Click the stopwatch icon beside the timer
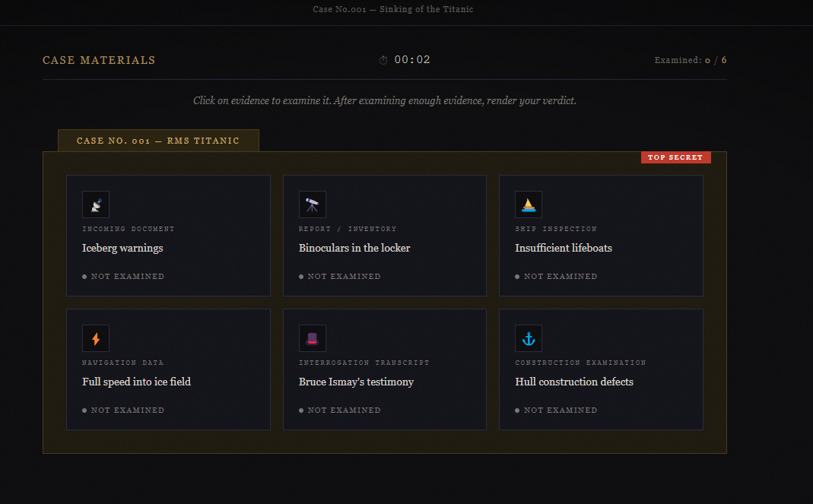This screenshot has width=813, height=504. (x=383, y=60)
